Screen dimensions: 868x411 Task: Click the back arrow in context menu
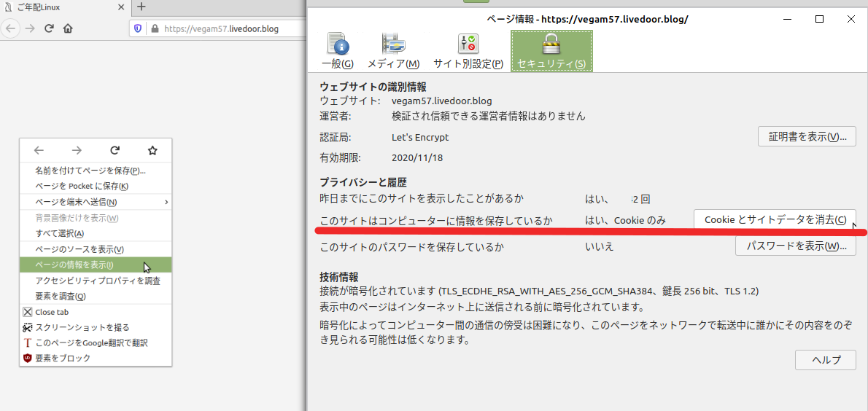click(39, 150)
